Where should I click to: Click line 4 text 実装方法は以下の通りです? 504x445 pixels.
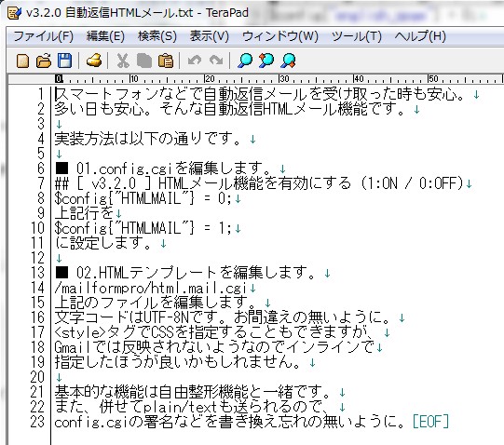click(x=143, y=139)
